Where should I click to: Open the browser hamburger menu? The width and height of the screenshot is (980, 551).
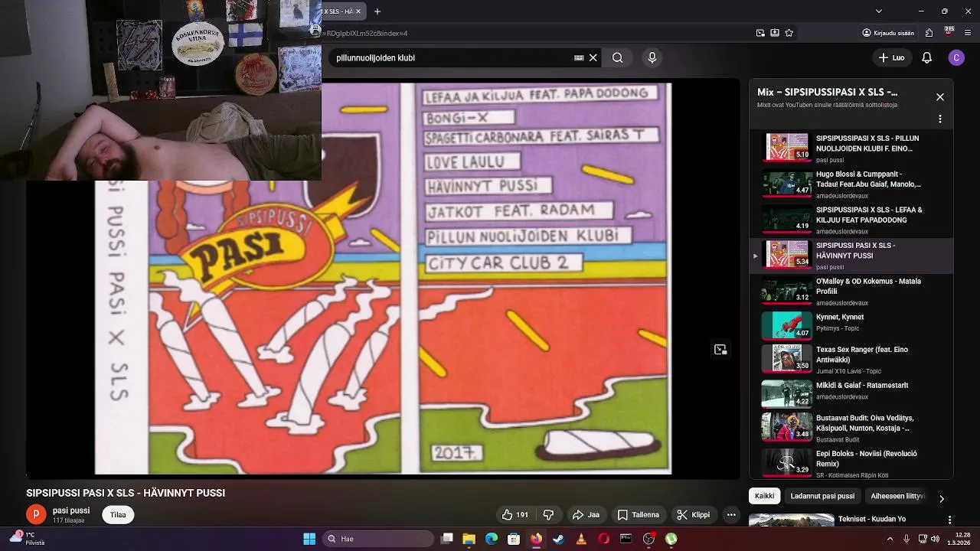[x=969, y=33]
